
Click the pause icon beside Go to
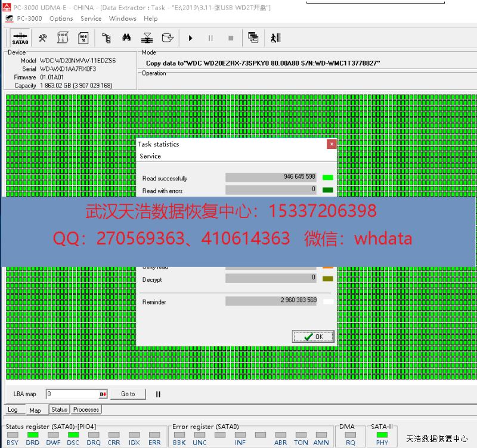tap(158, 394)
